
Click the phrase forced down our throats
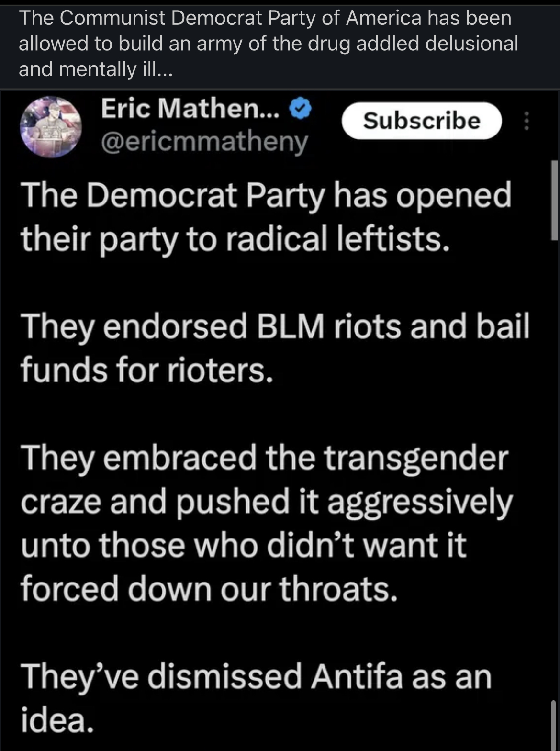(x=209, y=589)
